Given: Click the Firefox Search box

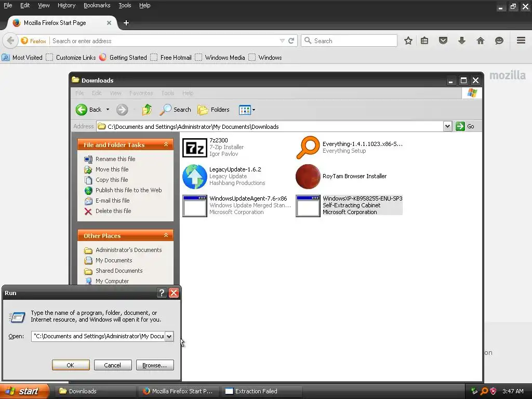Looking at the screenshot, I should 349,41.
